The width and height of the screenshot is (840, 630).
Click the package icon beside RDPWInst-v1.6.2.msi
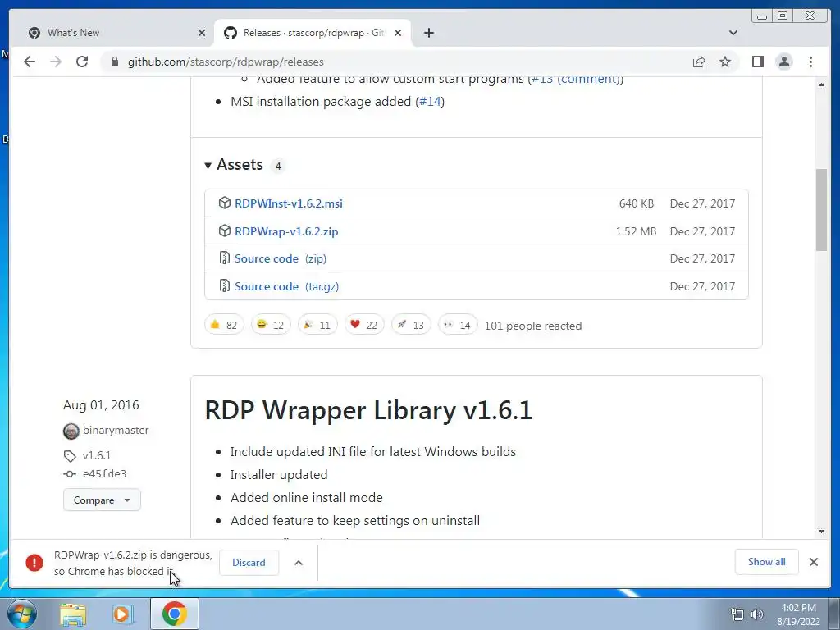225,203
